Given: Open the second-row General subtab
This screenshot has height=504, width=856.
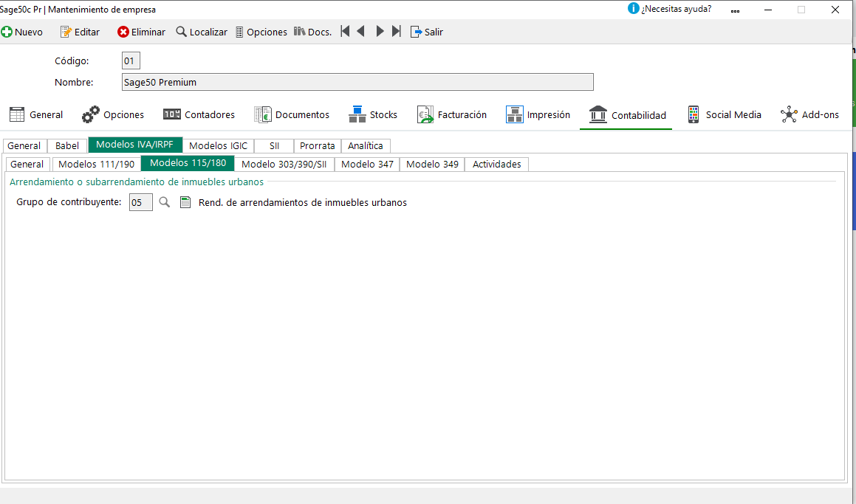Looking at the screenshot, I should (27, 164).
